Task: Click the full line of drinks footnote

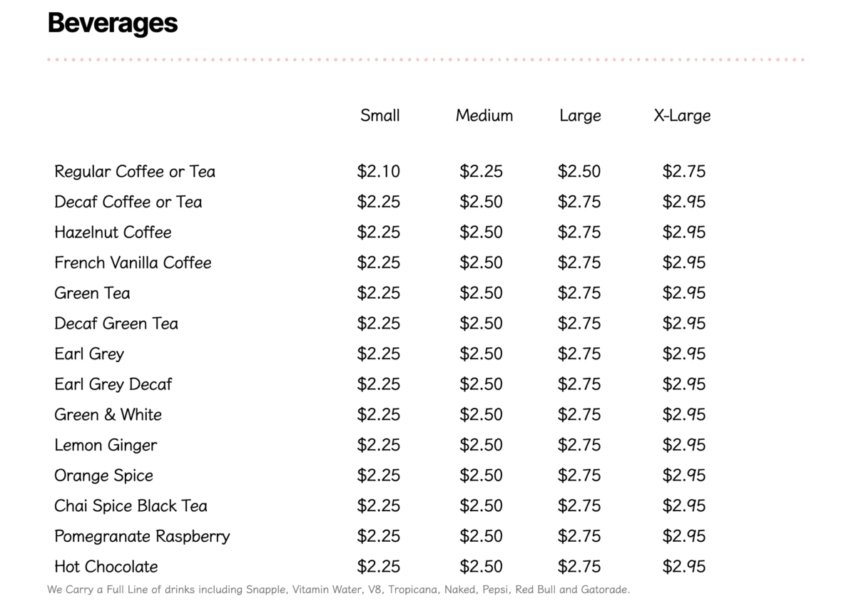Action: coord(339,590)
